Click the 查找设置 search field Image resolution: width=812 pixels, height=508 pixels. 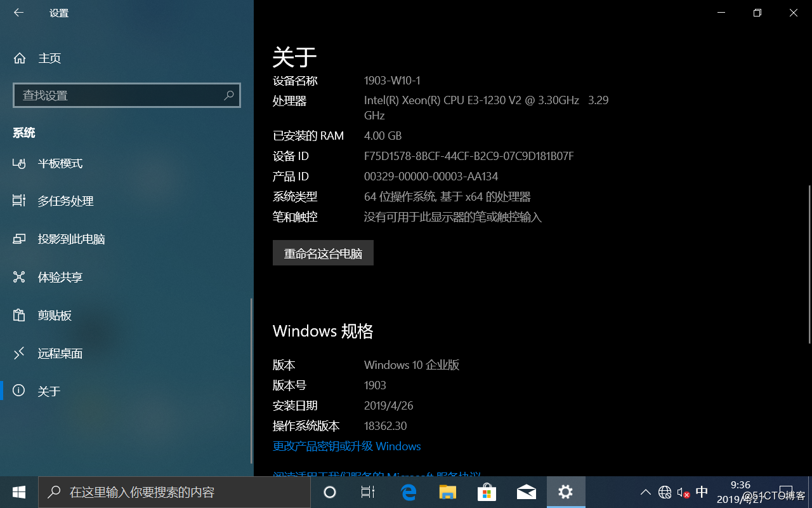[127, 95]
